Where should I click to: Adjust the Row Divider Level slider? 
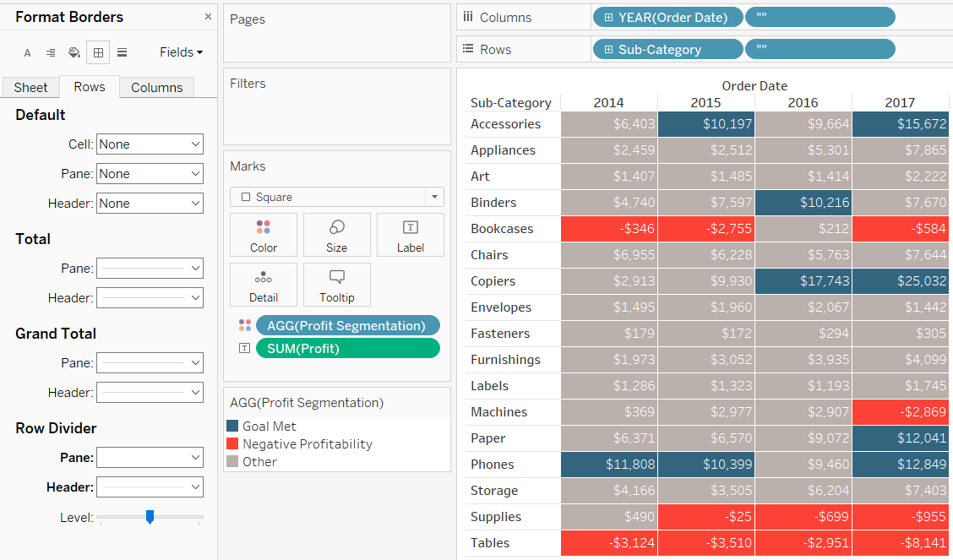click(x=150, y=518)
